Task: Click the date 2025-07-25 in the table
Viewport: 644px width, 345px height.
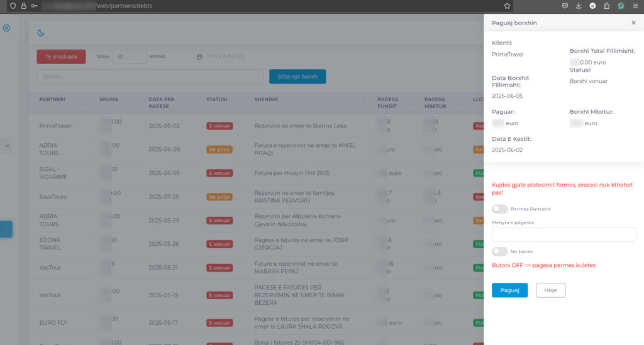Action: (164, 197)
